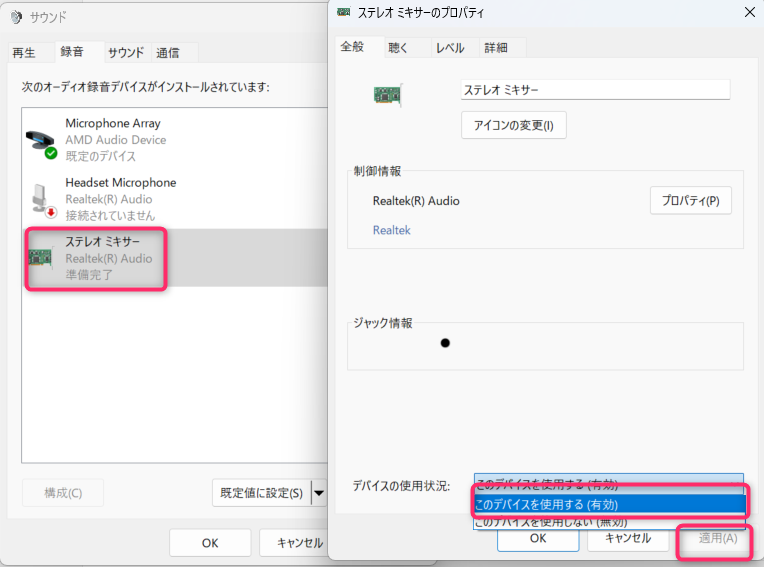Switch to the 詳細 tab
Viewport: 764px width, 567px height.
click(495, 48)
